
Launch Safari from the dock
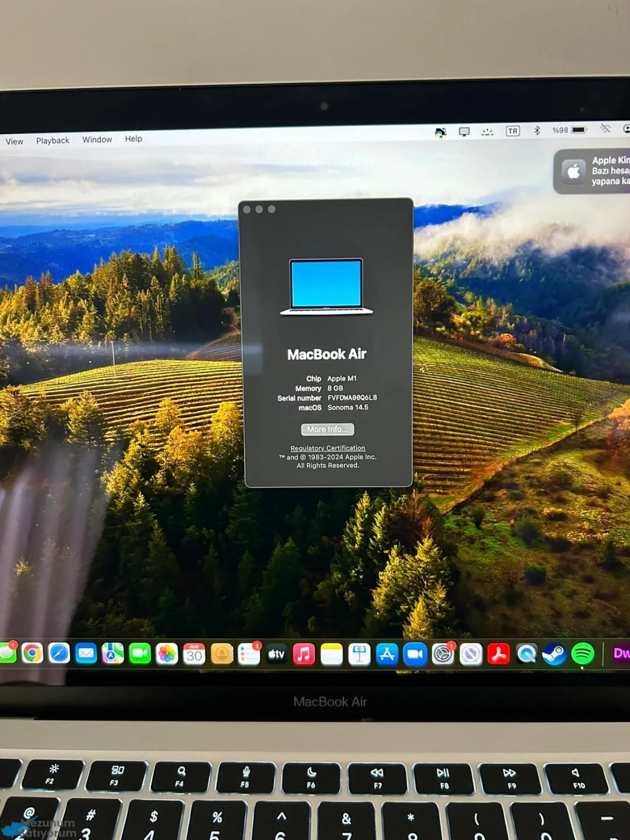coord(59,654)
